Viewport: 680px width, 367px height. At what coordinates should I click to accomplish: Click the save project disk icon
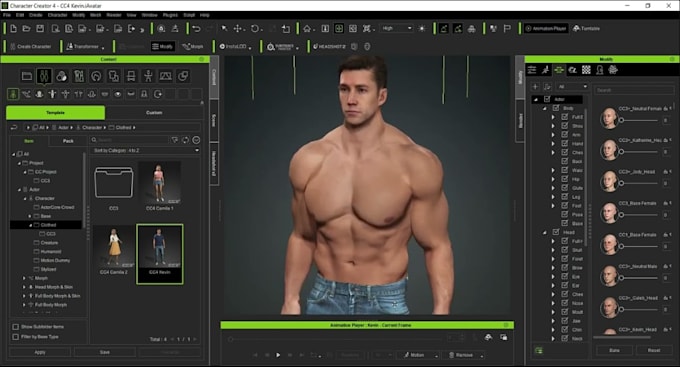(40, 29)
